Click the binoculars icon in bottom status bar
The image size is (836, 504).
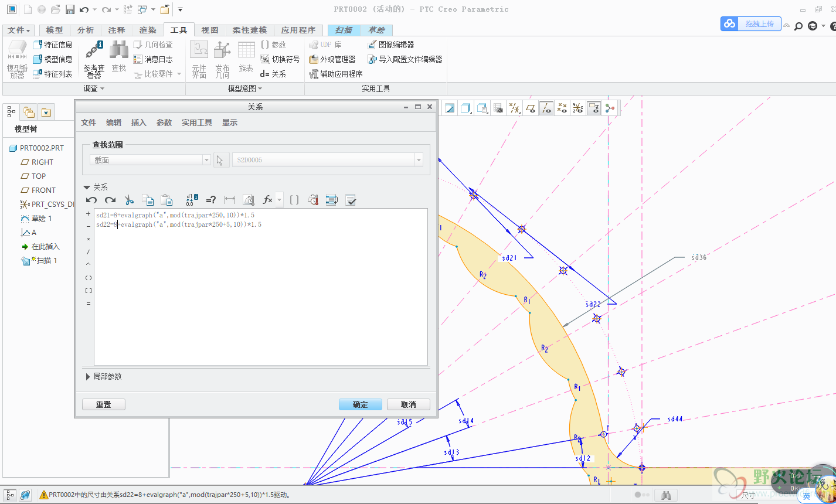point(666,495)
